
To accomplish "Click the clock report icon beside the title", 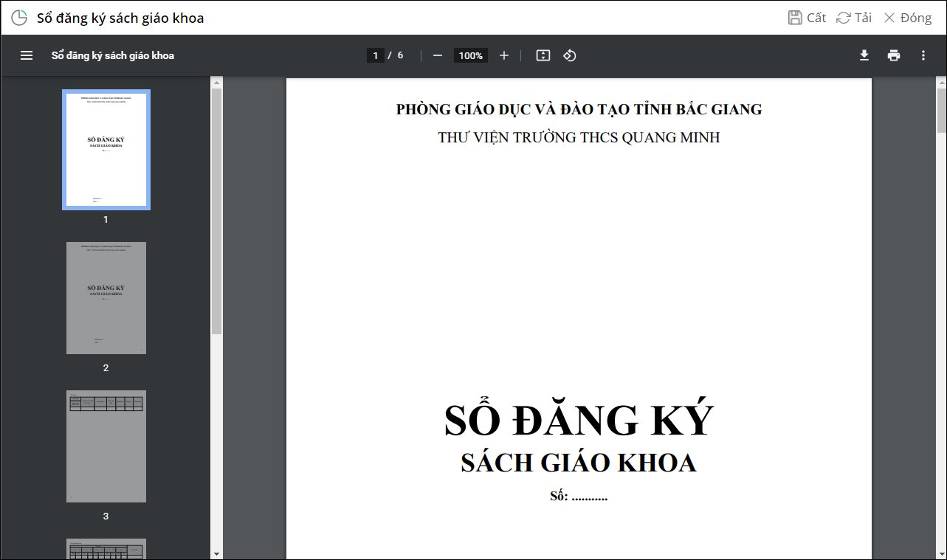I will [x=19, y=18].
